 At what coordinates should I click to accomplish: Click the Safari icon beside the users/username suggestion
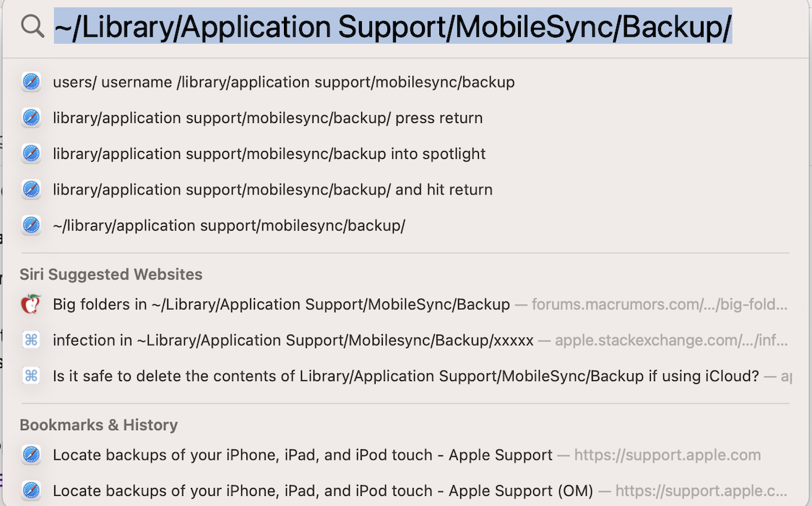[31, 82]
